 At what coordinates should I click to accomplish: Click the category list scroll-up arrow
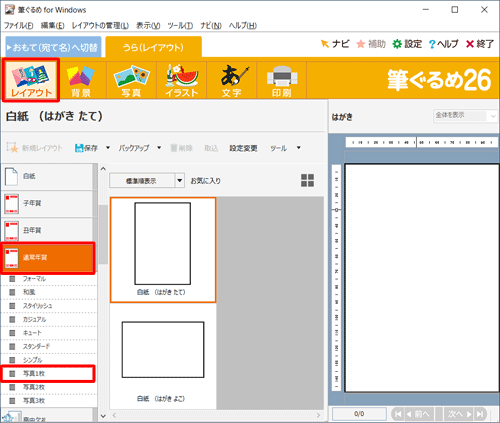click(x=103, y=169)
